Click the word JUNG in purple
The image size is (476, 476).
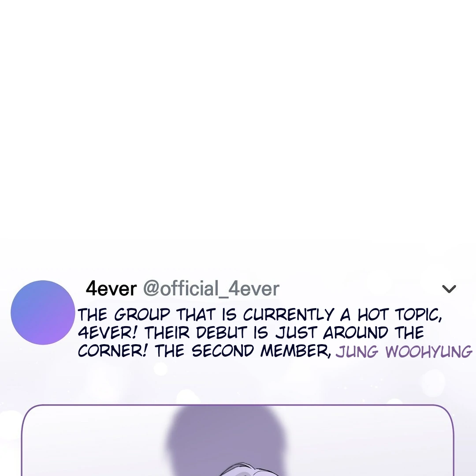357,352
